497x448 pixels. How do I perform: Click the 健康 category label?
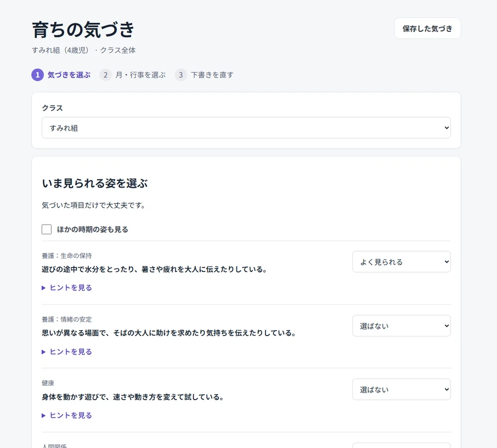48,383
